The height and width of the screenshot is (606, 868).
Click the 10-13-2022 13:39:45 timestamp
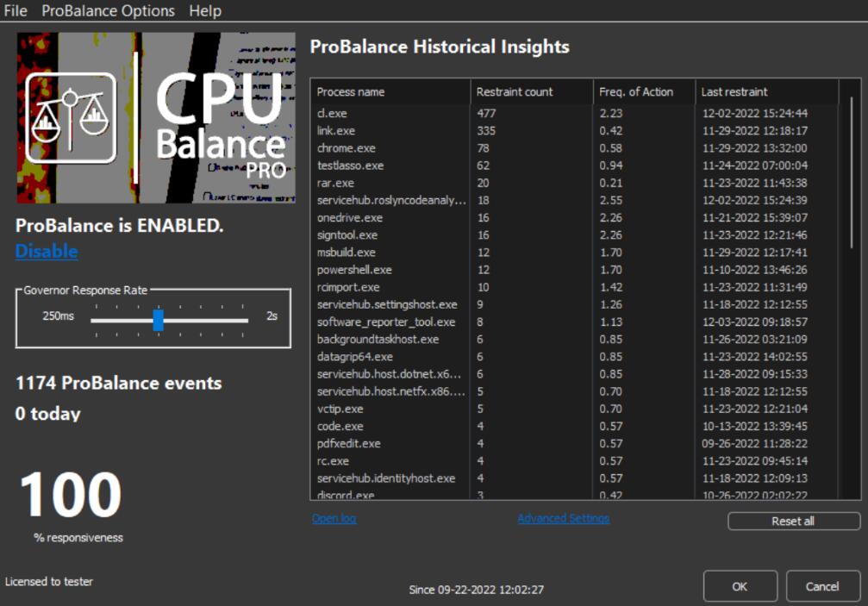pyautogui.click(x=755, y=426)
